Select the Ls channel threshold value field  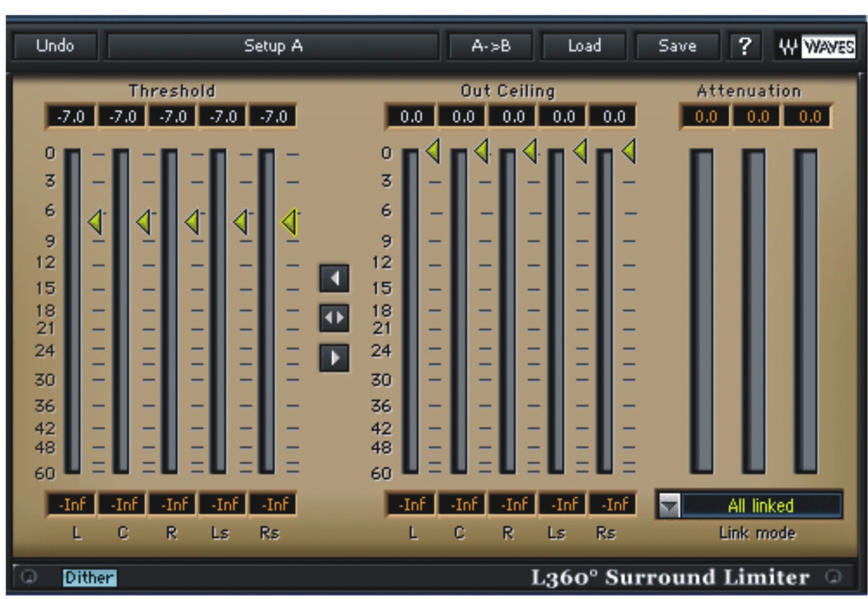click(x=223, y=117)
